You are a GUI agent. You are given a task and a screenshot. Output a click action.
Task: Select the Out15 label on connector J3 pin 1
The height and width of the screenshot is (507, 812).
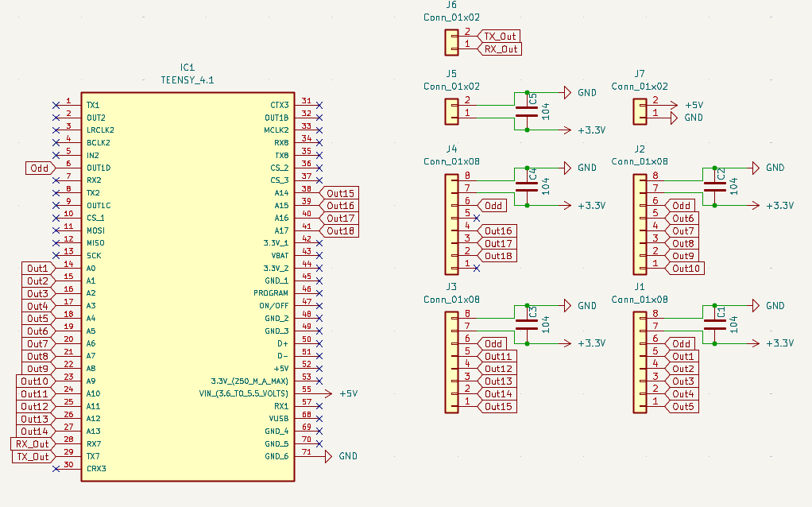tap(497, 407)
